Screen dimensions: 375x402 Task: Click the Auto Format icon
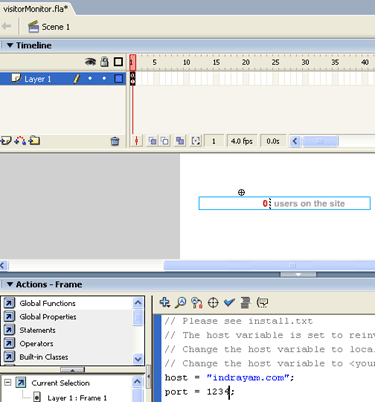point(245,303)
